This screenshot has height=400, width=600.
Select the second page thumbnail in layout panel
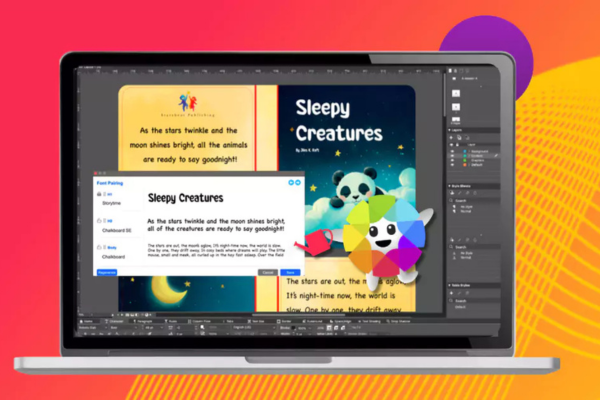456,107
